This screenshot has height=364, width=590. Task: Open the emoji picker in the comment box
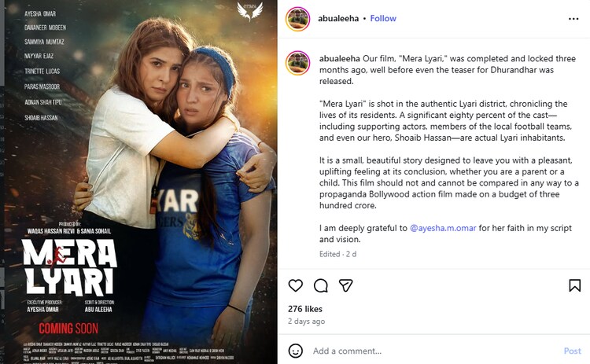pos(296,351)
